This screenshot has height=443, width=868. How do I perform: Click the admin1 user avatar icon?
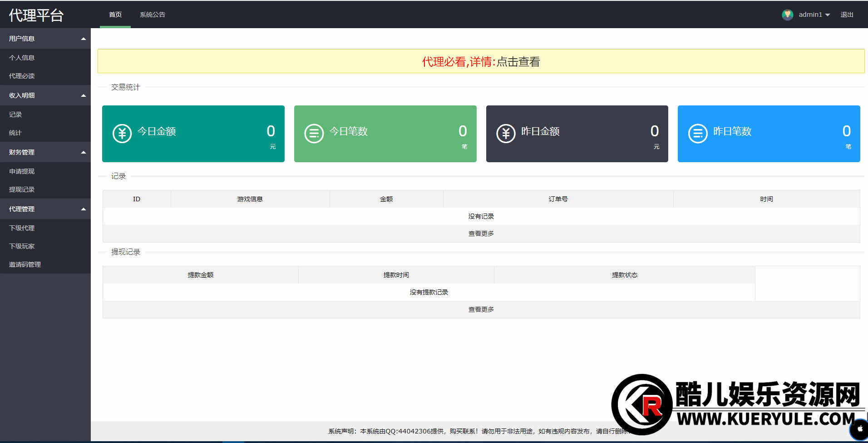[787, 15]
